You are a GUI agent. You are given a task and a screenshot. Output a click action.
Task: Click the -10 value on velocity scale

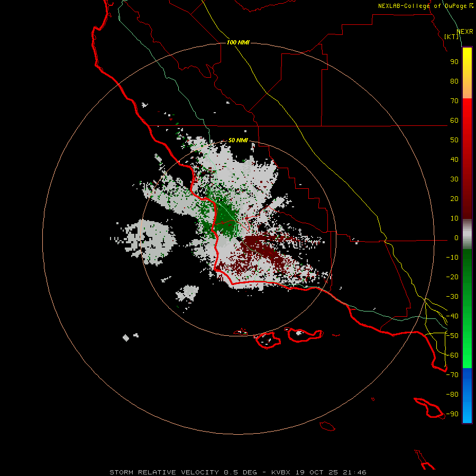click(x=452, y=258)
